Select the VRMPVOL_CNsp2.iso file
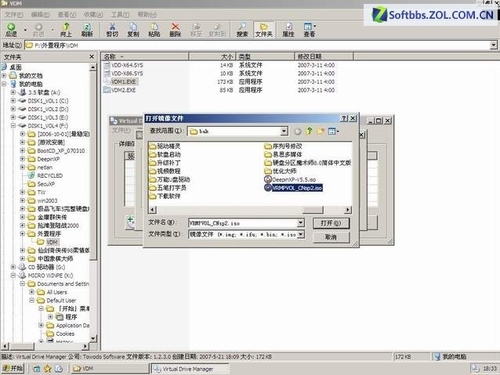Viewport: 500px width, 375px height. coord(293,188)
